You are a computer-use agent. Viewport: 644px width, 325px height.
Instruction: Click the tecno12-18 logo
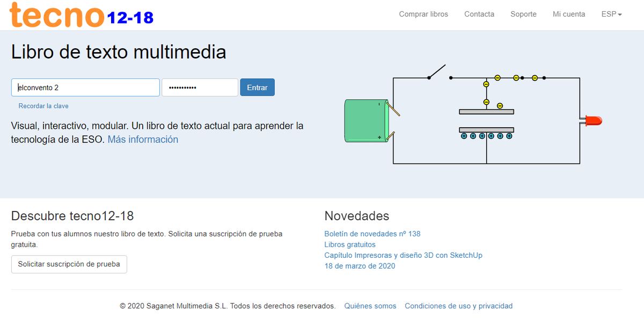point(82,15)
